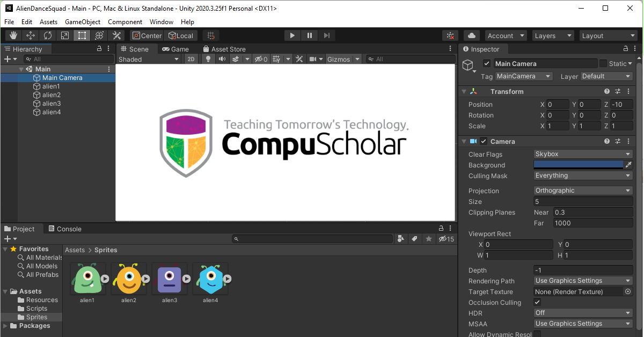Viewport: 644px width, 337px height.
Task: Toggle Local handle rotation
Action: point(181,35)
